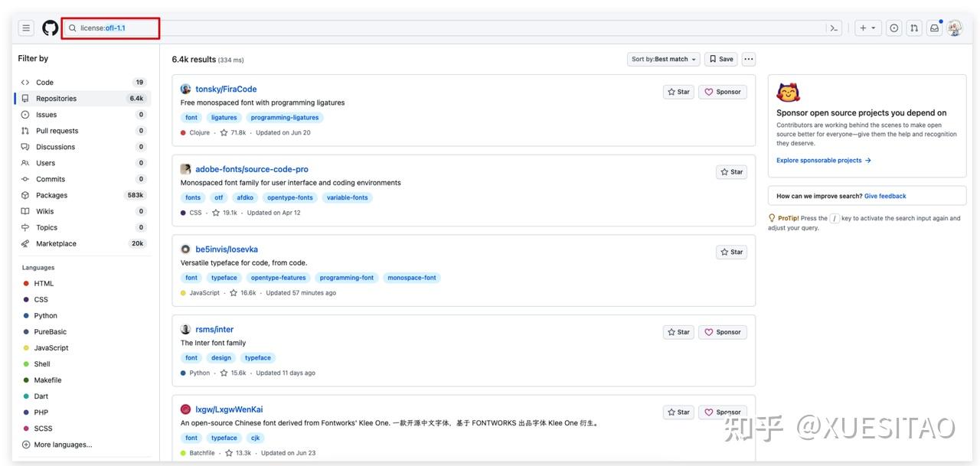Open the Sort by Best match dropdown
The height and width of the screenshot is (466, 980).
pyautogui.click(x=663, y=59)
